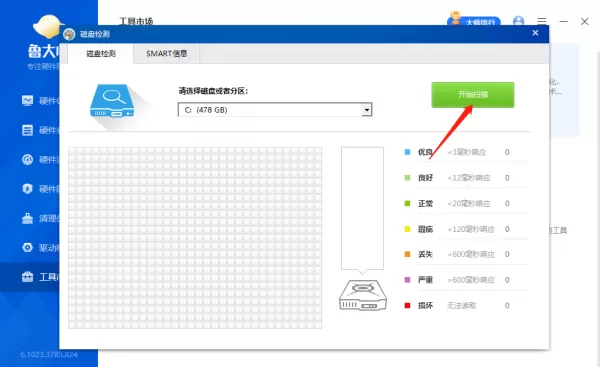Click the disk sector grid area

(195, 238)
